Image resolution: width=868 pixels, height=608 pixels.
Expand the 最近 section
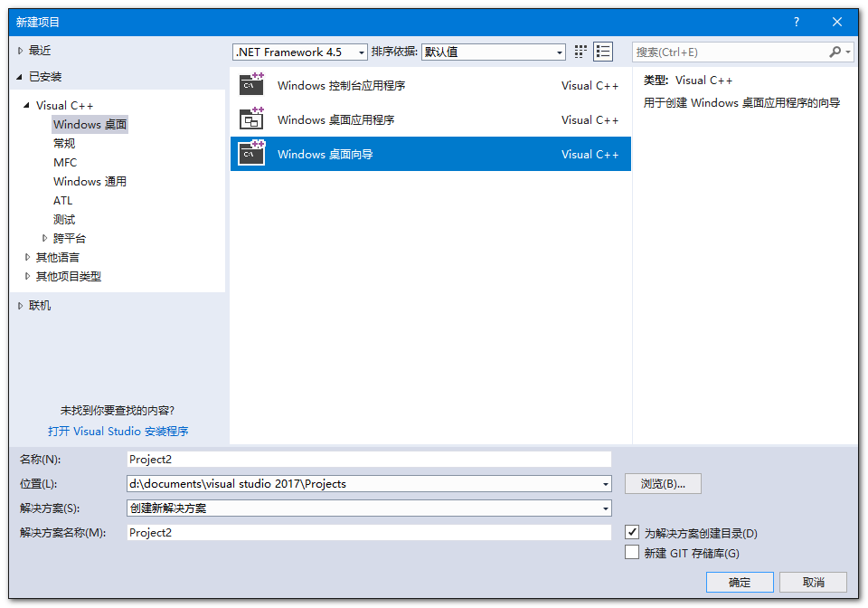21,51
